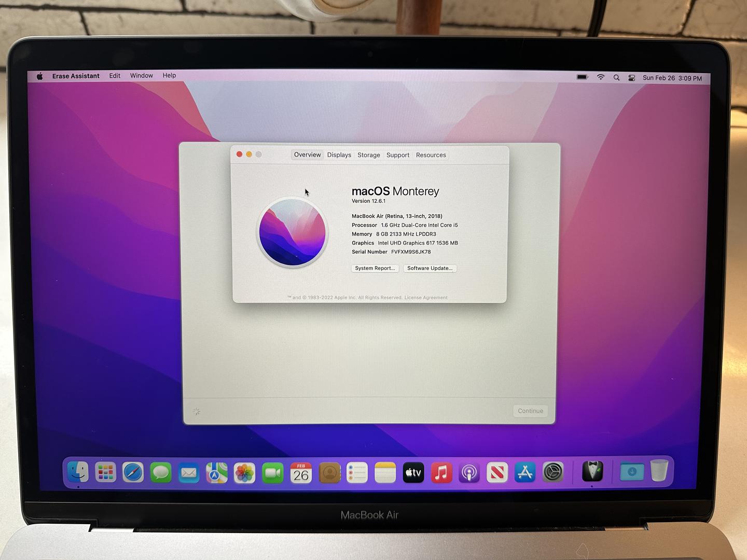Click Version 12.6.1 text
This screenshot has width=747, height=560.
(368, 201)
